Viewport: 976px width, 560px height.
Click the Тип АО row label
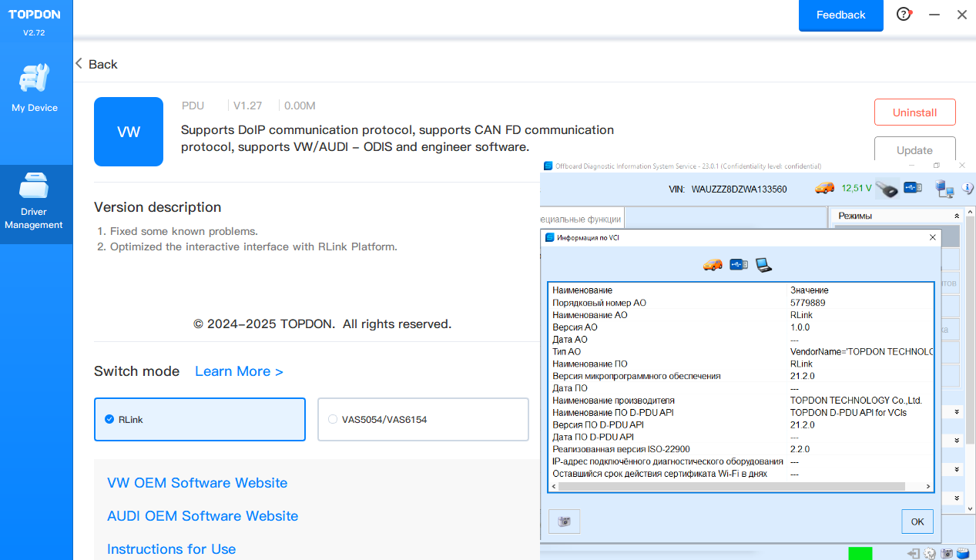566,352
